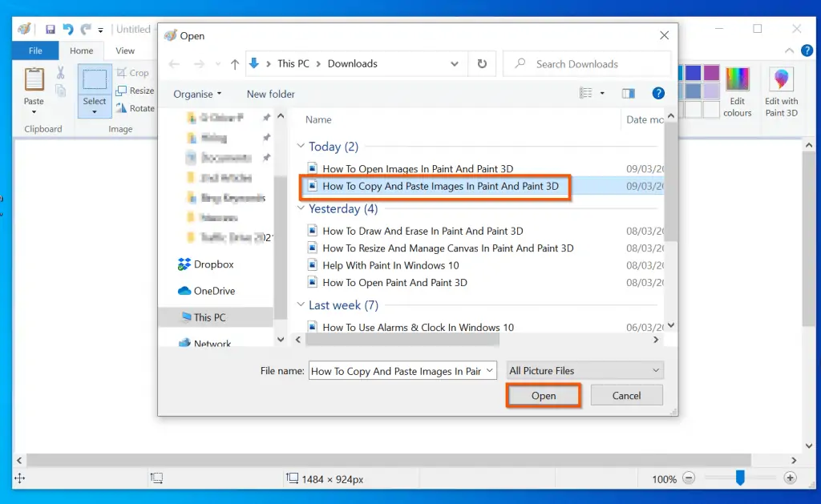Select OneDrive in the navigation pane

(x=214, y=291)
